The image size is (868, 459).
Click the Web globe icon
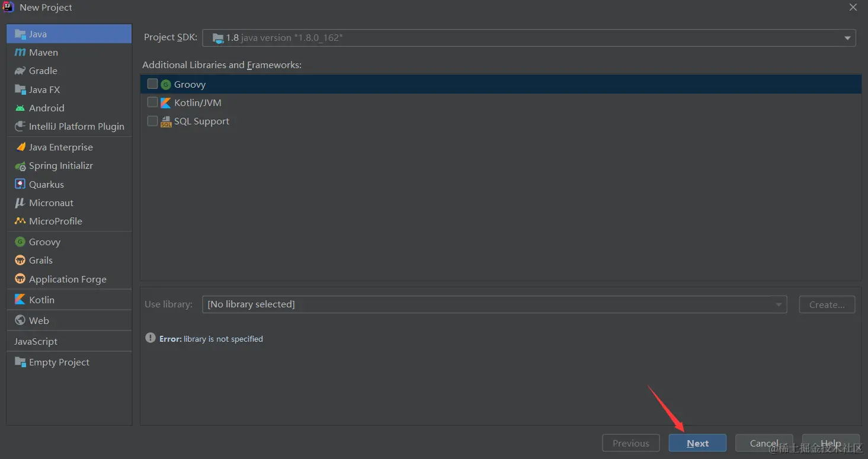[20, 320]
